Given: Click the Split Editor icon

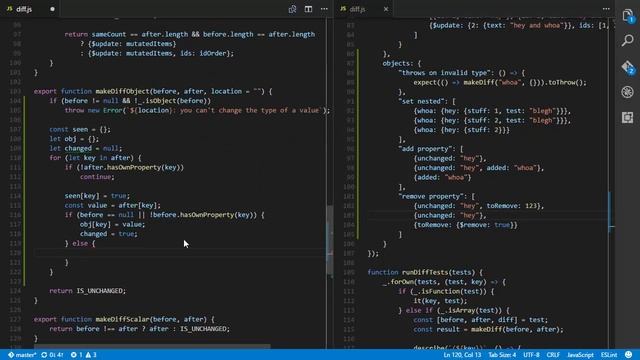Looking at the screenshot, I should pyautogui.click(x=308, y=9).
